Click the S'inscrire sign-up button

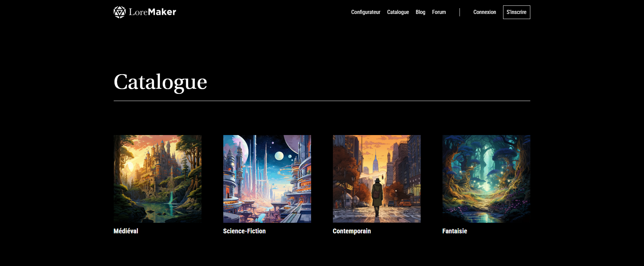tap(516, 12)
